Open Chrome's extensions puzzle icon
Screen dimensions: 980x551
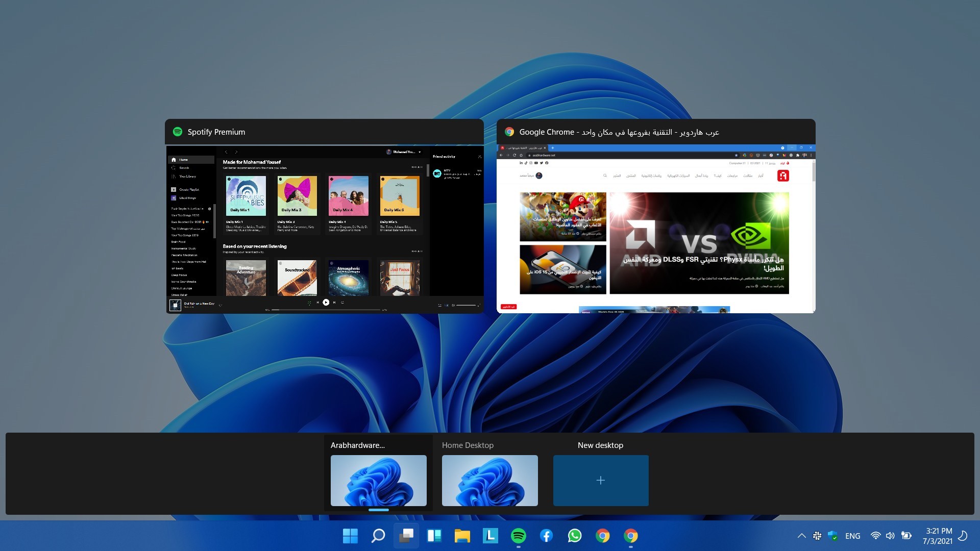pos(798,155)
